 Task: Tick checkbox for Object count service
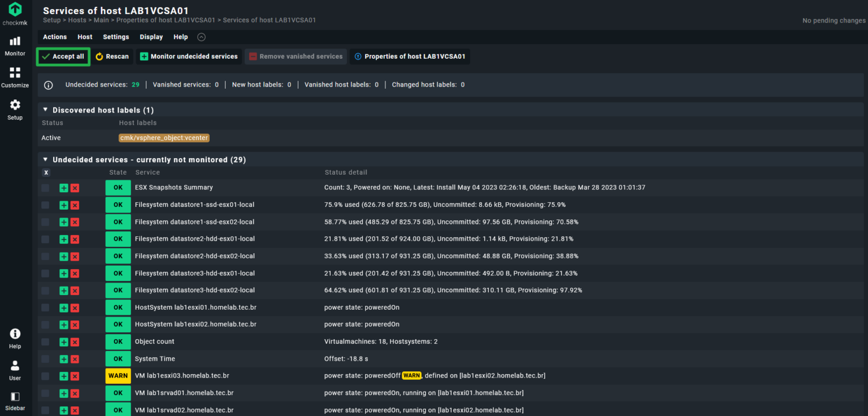[45, 342]
